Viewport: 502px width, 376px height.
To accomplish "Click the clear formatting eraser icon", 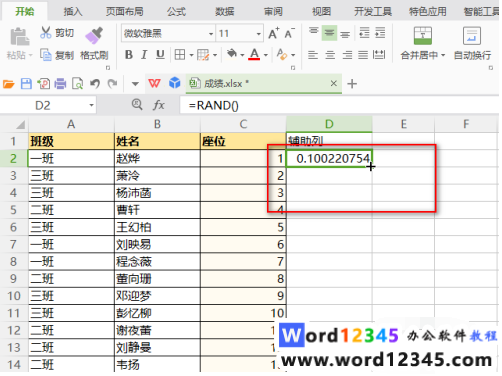I will (x=282, y=54).
